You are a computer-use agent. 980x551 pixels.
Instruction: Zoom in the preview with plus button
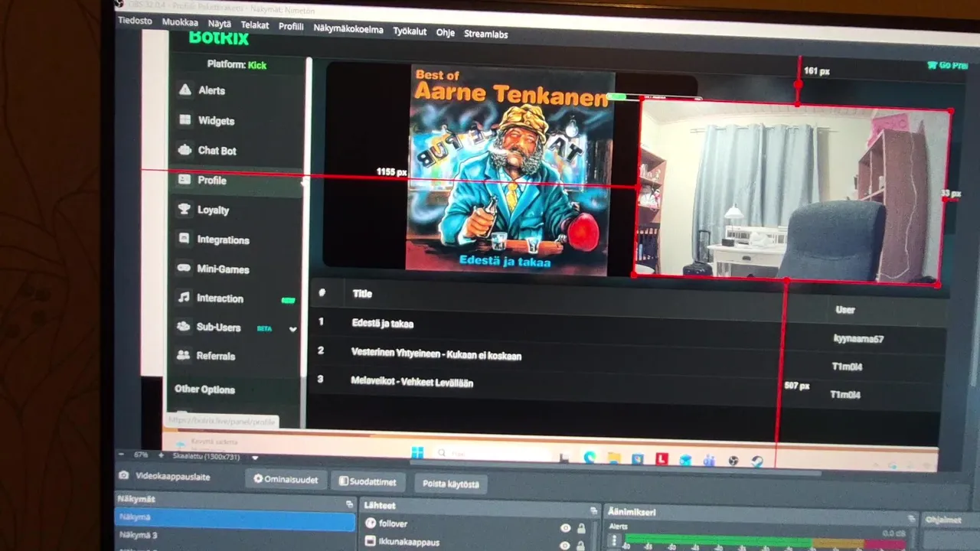coord(160,455)
